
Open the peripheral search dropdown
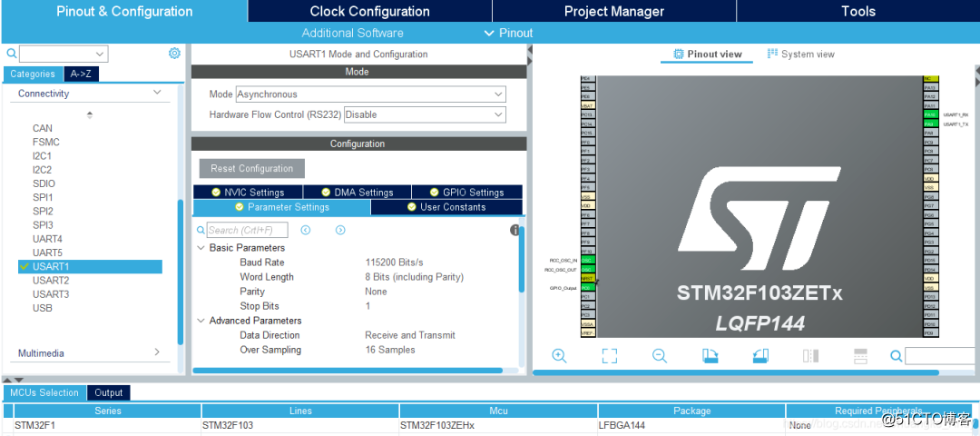point(100,54)
